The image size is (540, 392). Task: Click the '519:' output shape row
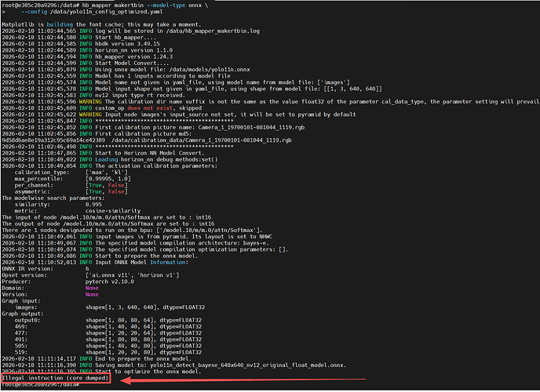[108, 352]
